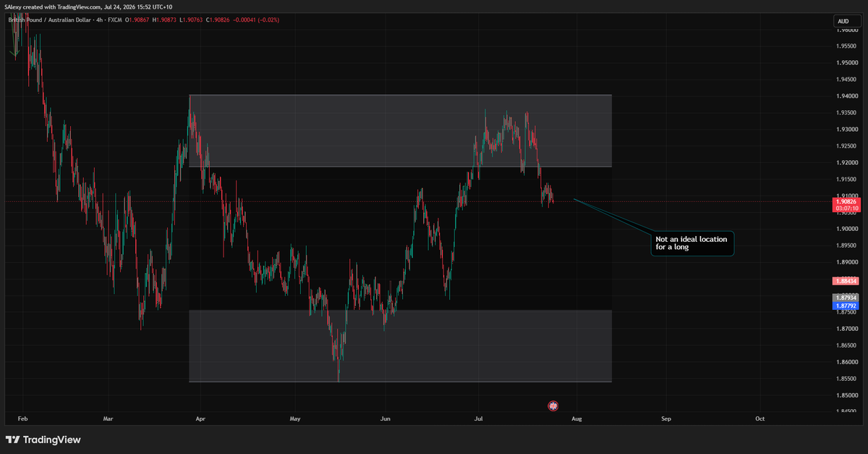Click the 1.86500 price axis label
The height and width of the screenshot is (454, 868).
[846, 345]
